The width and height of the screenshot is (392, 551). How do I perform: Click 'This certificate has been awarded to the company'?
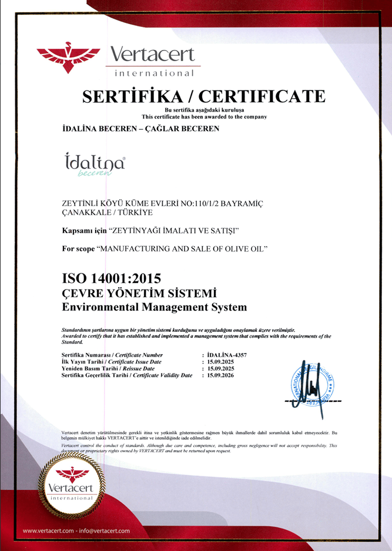pos(205,117)
